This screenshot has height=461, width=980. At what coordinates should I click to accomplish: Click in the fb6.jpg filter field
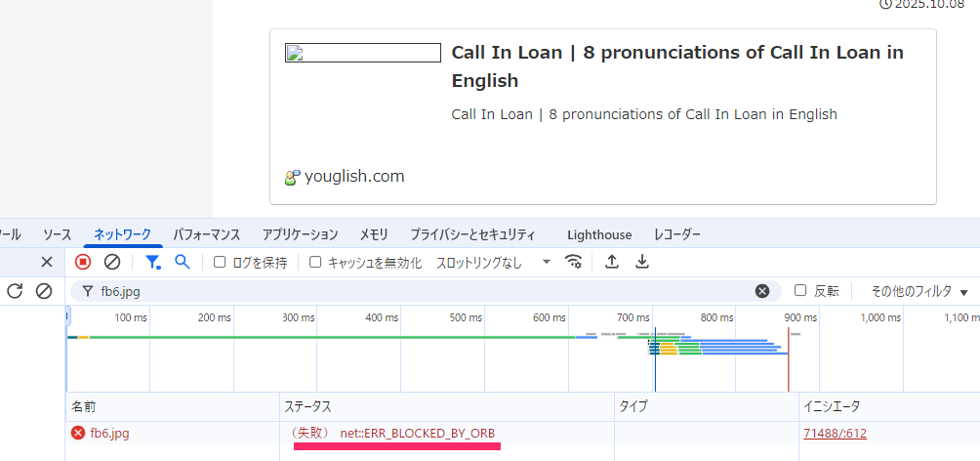[420, 291]
